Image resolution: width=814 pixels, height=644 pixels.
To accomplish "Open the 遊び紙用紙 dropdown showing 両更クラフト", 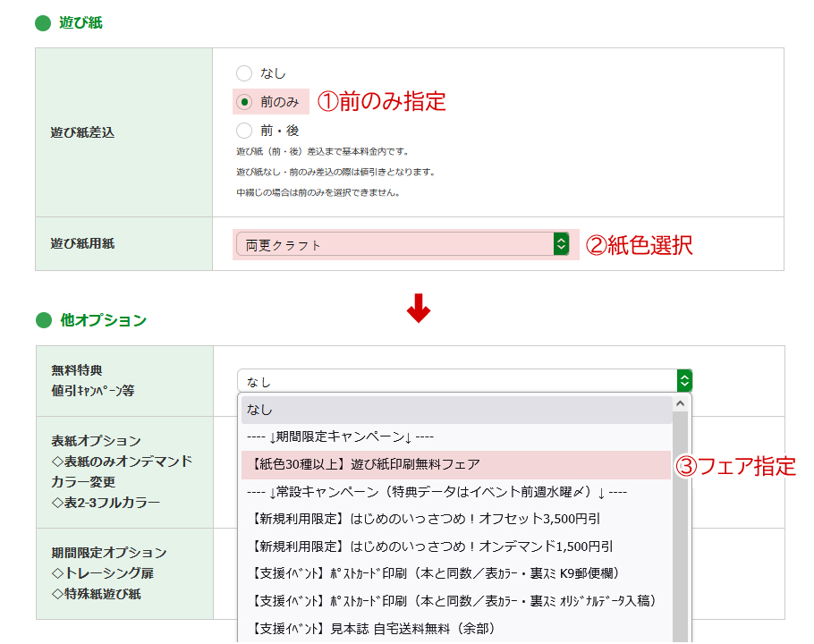I will (x=394, y=244).
